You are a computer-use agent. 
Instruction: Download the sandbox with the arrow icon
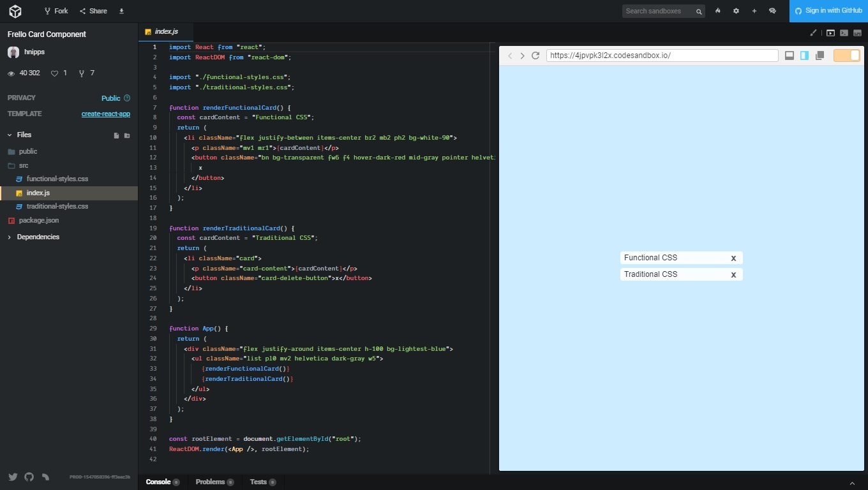[x=121, y=11]
